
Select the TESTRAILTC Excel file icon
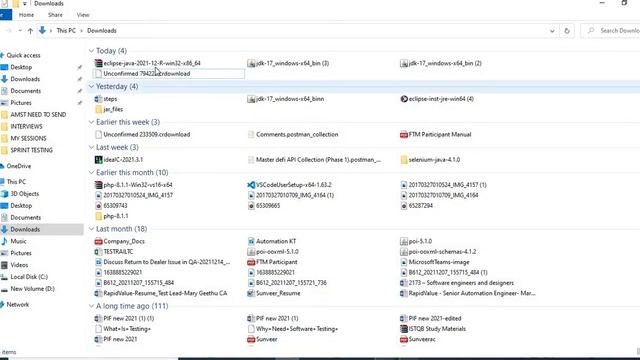tap(98, 252)
